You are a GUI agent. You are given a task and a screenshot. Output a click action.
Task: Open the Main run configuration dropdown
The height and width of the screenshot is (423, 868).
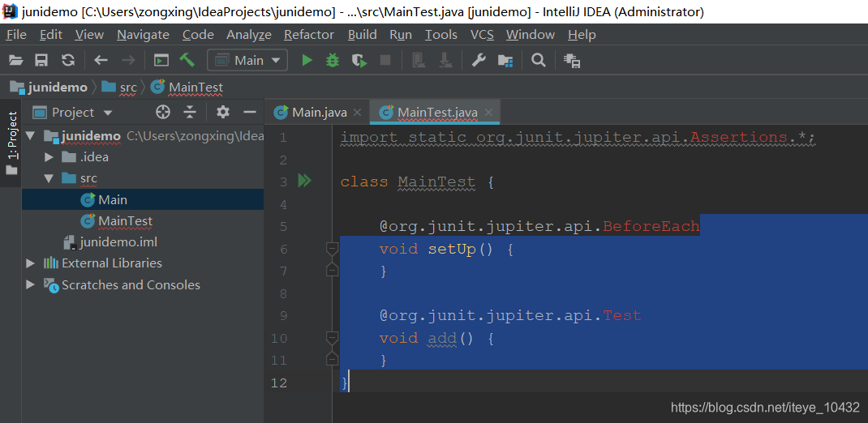pyautogui.click(x=247, y=60)
